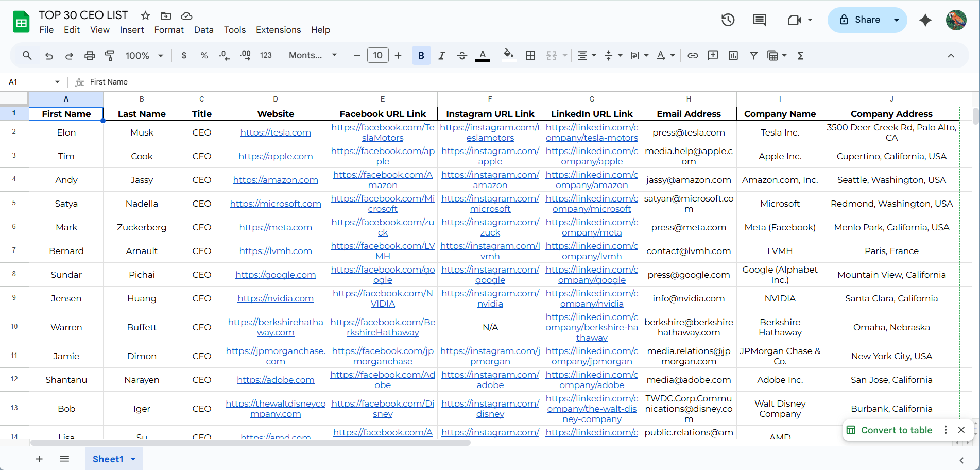Viewport: 980px width, 470px height.
Task: Pick a text color
Action: click(x=483, y=56)
